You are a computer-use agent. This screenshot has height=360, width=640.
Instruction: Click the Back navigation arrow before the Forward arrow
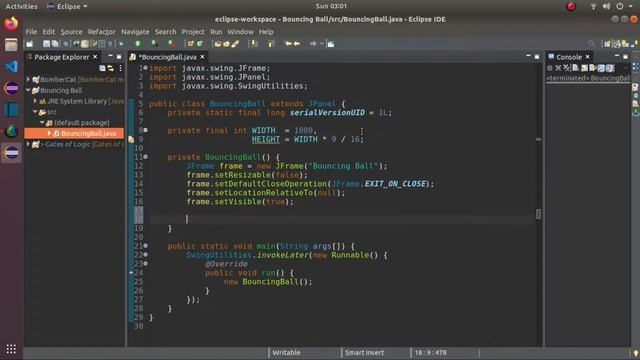(x=297, y=44)
